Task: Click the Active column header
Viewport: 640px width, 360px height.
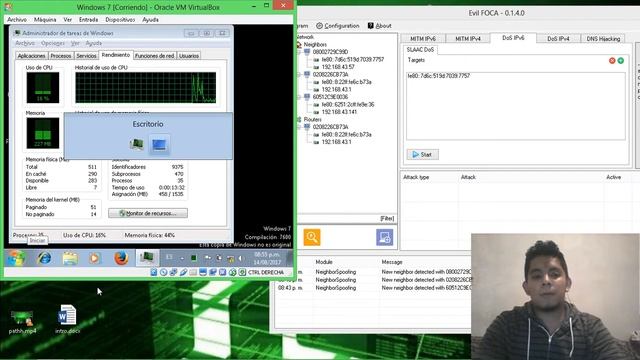Action: point(613,177)
